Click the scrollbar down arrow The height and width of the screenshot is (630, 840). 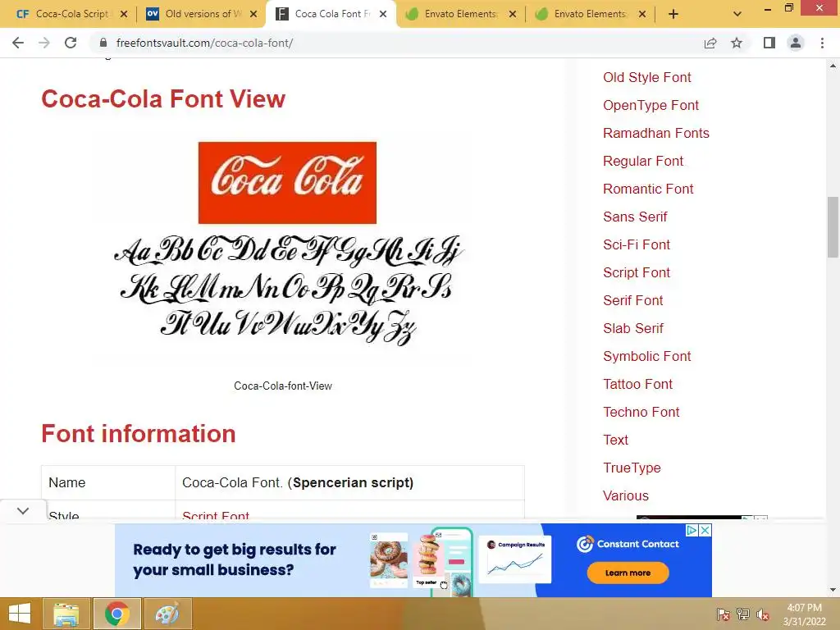click(833, 590)
